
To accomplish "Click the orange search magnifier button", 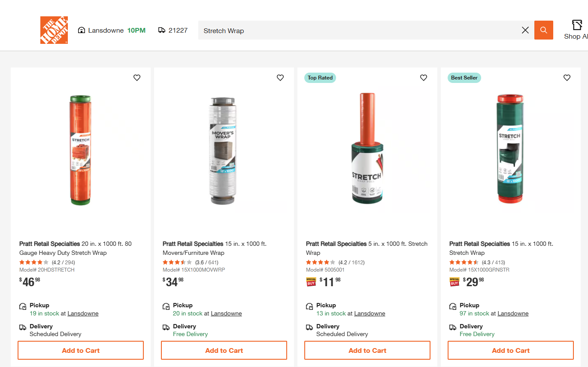I will point(543,30).
